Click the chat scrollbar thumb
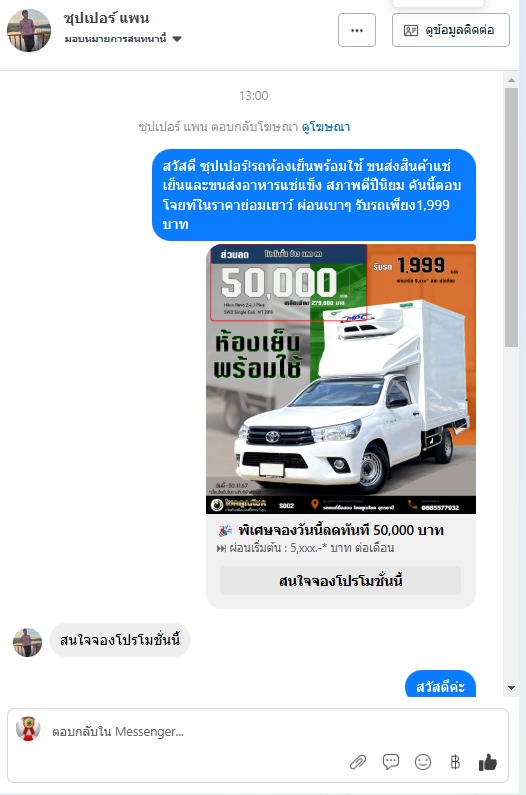The width and height of the screenshot is (526, 795). click(x=511, y=218)
